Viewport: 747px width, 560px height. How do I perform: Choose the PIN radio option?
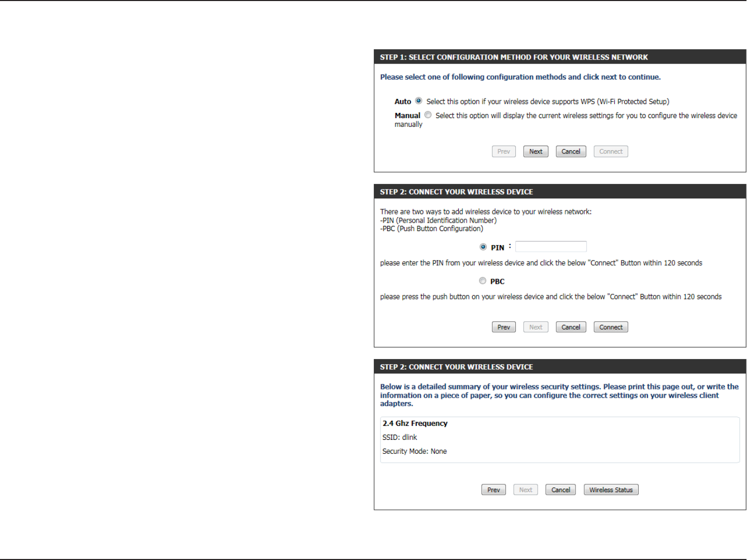point(483,247)
